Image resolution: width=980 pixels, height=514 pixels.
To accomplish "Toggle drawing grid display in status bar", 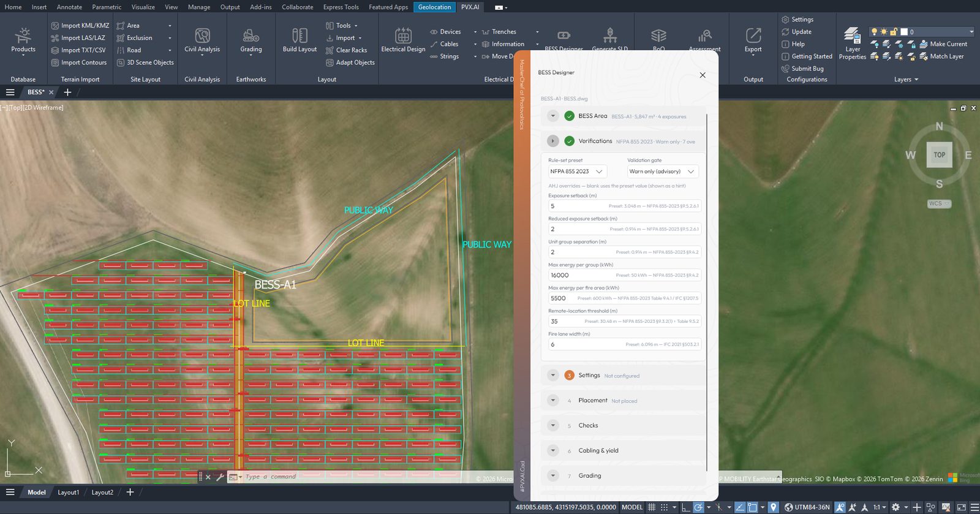I will [x=652, y=507].
